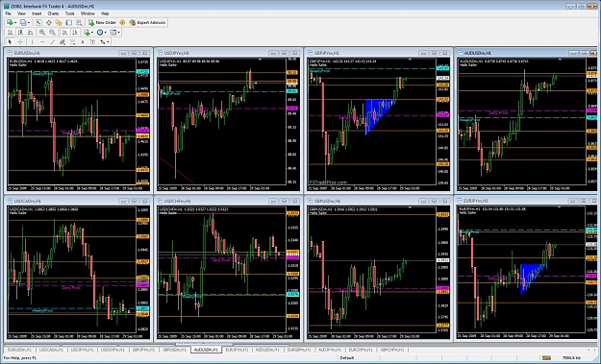Expand the New Chart dropdown arrow
The height and width of the screenshot is (364, 601).
click(15, 23)
